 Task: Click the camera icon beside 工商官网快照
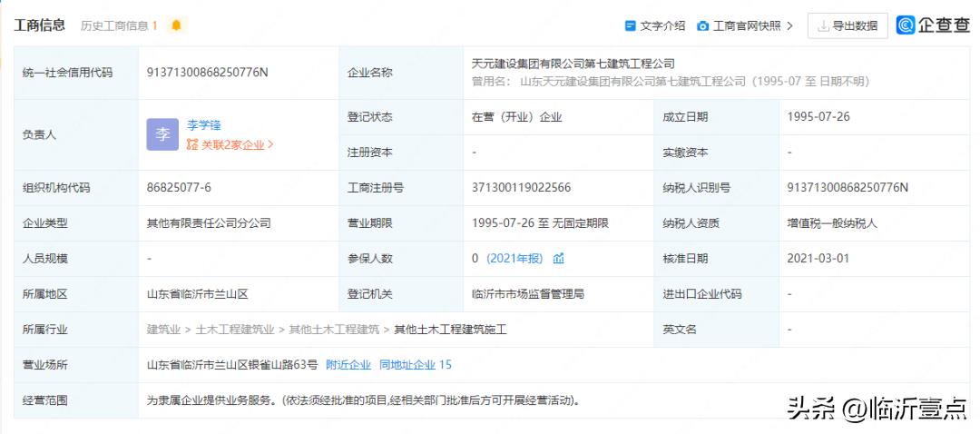pyautogui.click(x=703, y=26)
